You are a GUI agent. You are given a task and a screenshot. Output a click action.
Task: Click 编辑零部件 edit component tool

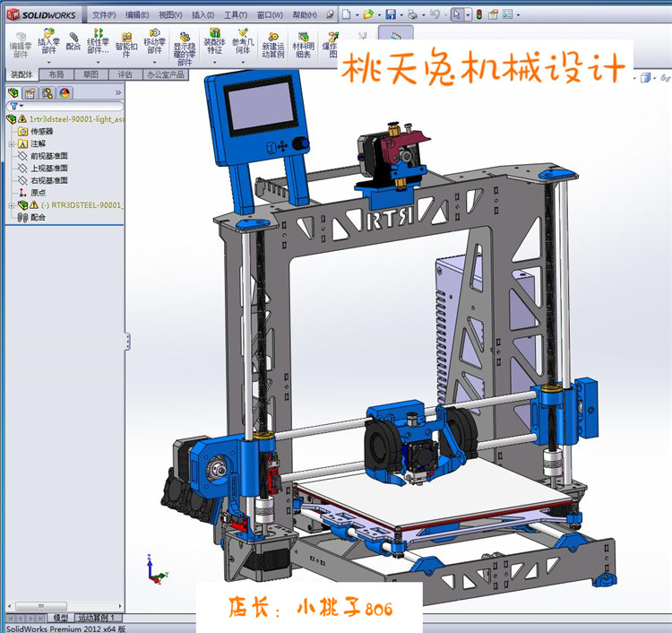21,45
